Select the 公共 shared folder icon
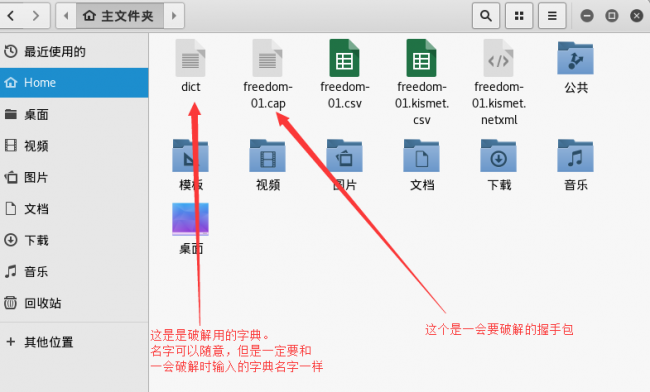This screenshot has height=392, width=650. click(575, 58)
